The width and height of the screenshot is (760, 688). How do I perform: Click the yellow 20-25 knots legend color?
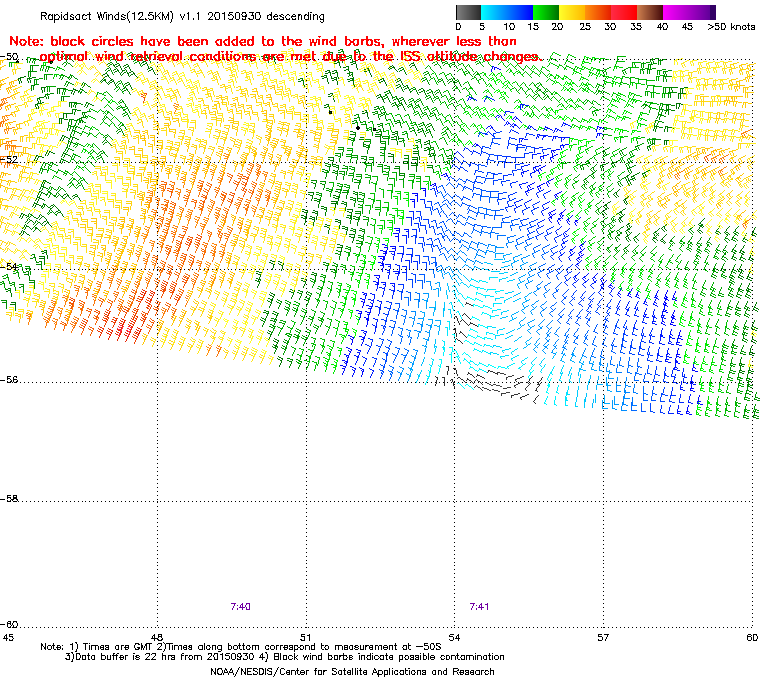pos(572,12)
